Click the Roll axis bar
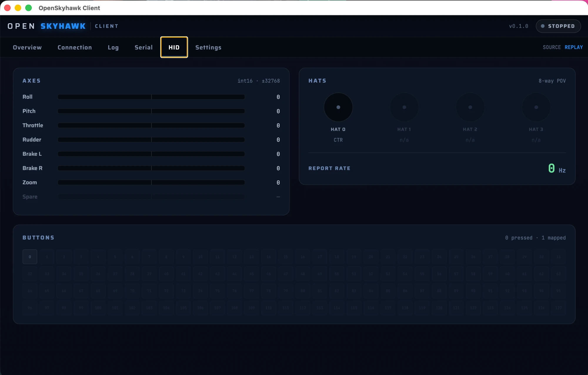Screen dimensions: 588x375 (x=151, y=97)
